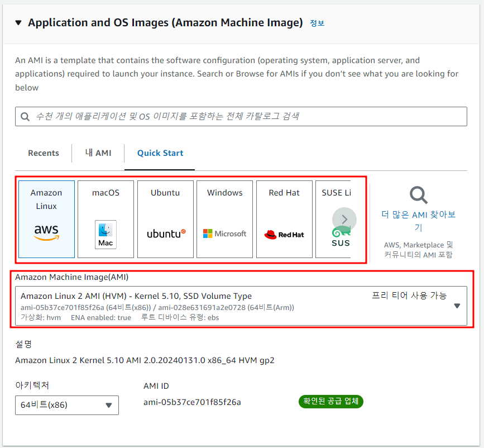Switch to the Recents tab
Image resolution: width=484 pixels, height=448 pixels.
(44, 153)
